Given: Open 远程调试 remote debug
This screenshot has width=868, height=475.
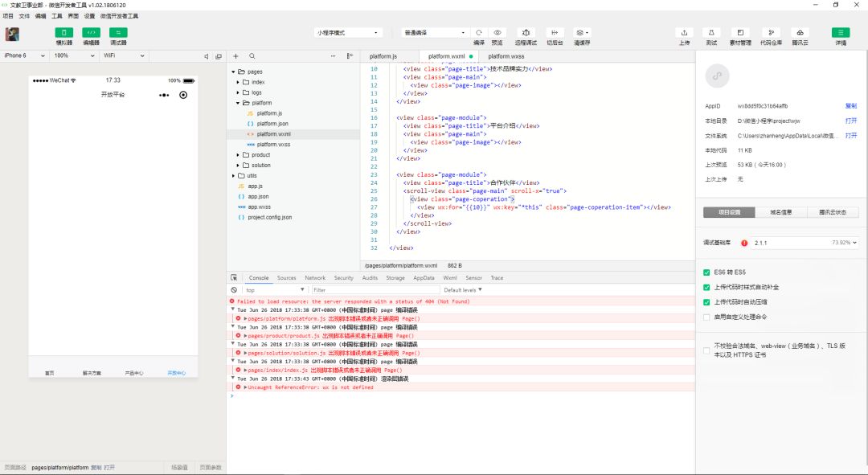Looking at the screenshot, I should [x=526, y=33].
